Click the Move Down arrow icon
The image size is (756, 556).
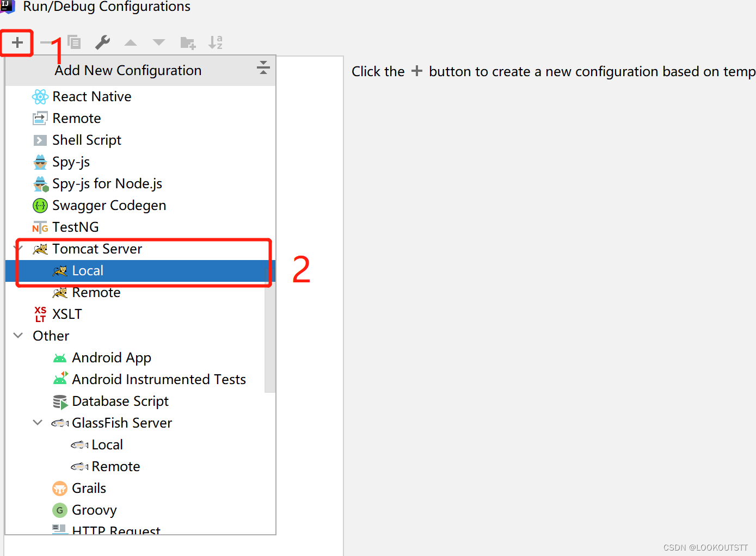click(159, 42)
